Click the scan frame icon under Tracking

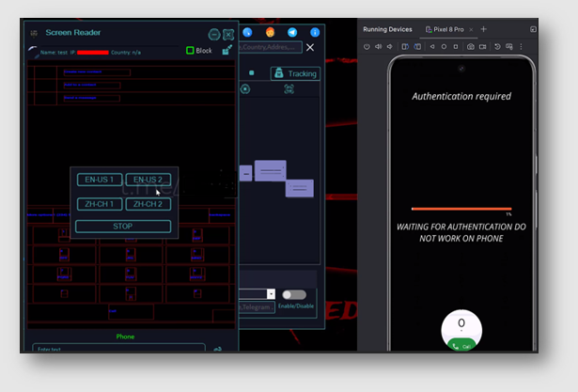click(x=289, y=89)
